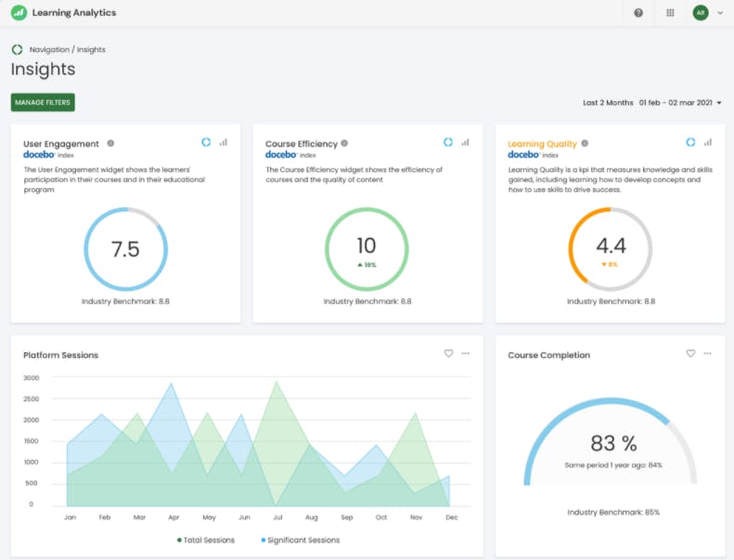Open the user account avatar menu
Image resolution: width=734 pixels, height=560 pixels.
(x=700, y=13)
